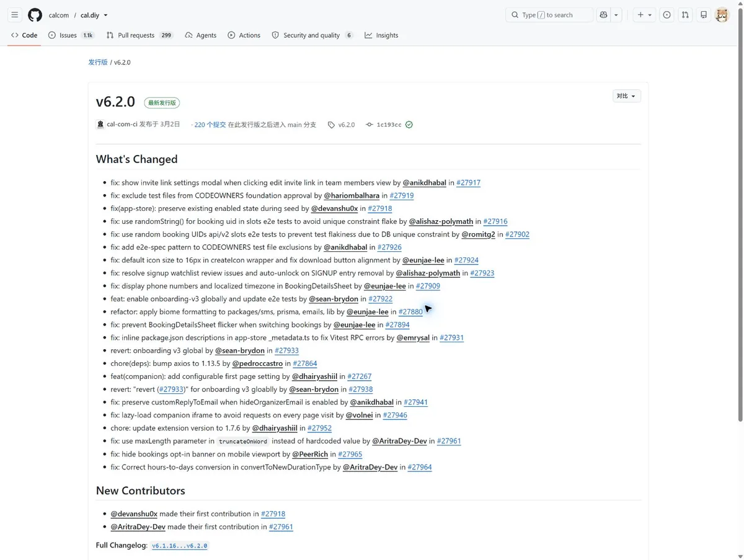Screen dimensions: 744x560
Task: Visit @volnei profile link
Action: [359, 416]
